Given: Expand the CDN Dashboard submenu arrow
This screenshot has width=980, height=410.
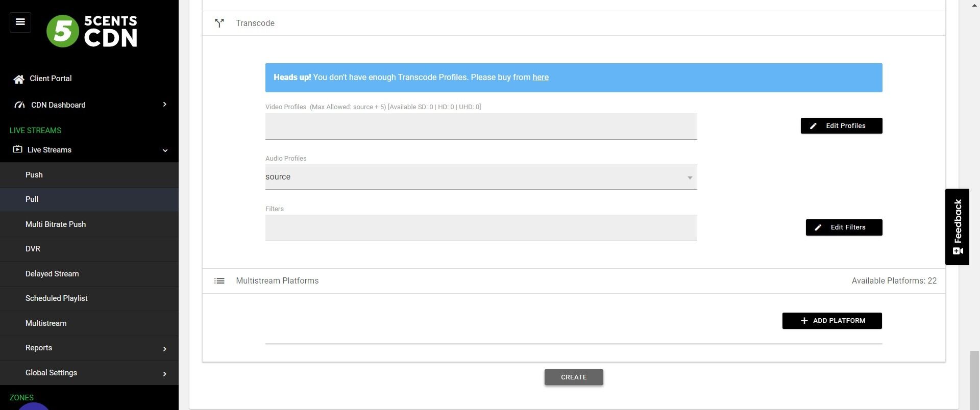Looking at the screenshot, I should (164, 105).
